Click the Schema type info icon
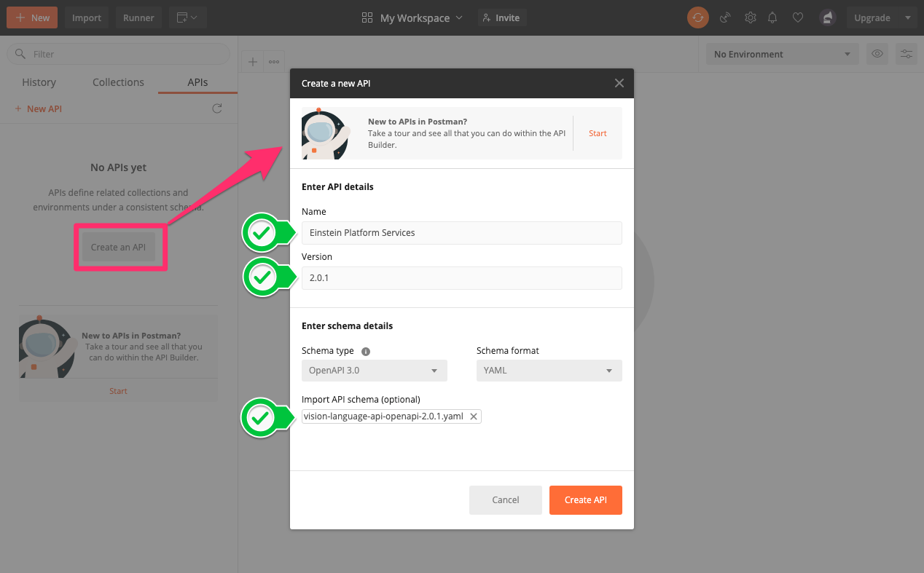The height and width of the screenshot is (573, 924). 366,351
